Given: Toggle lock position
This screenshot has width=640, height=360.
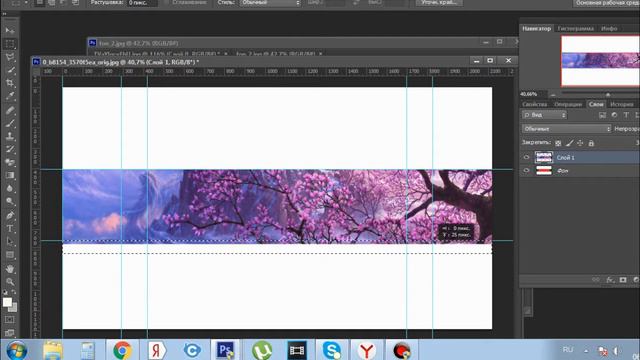Looking at the screenshot, I should tap(580, 143).
